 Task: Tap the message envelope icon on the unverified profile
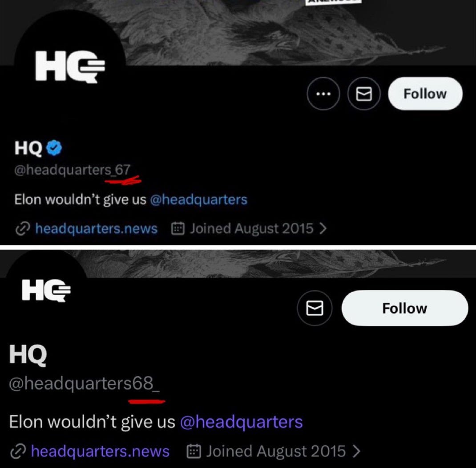[x=315, y=308]
